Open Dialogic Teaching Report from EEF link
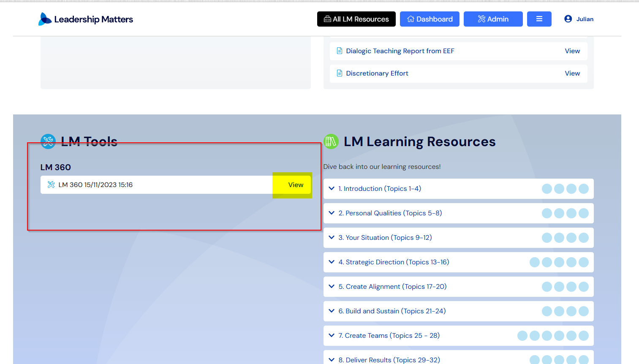 pyautogui.click(x=400, y=51)
